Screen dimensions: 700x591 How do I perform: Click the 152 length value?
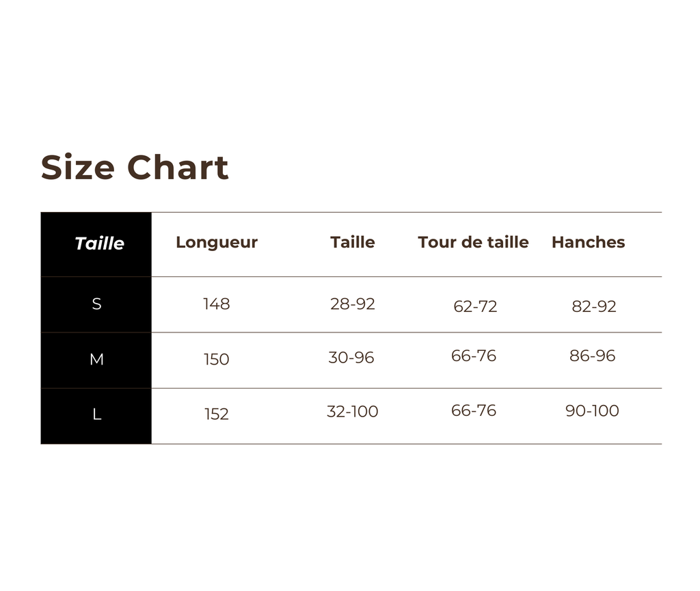(x=217, y=414)
